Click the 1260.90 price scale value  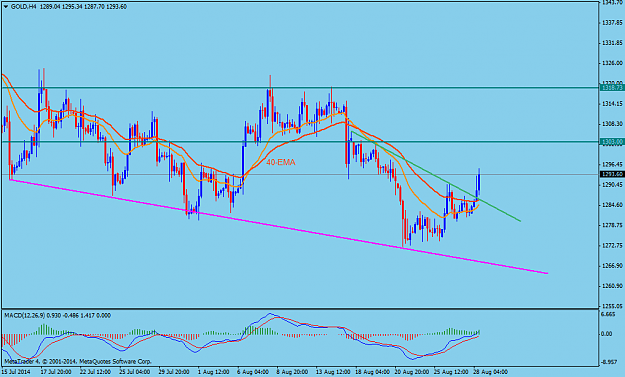(613, 286)
